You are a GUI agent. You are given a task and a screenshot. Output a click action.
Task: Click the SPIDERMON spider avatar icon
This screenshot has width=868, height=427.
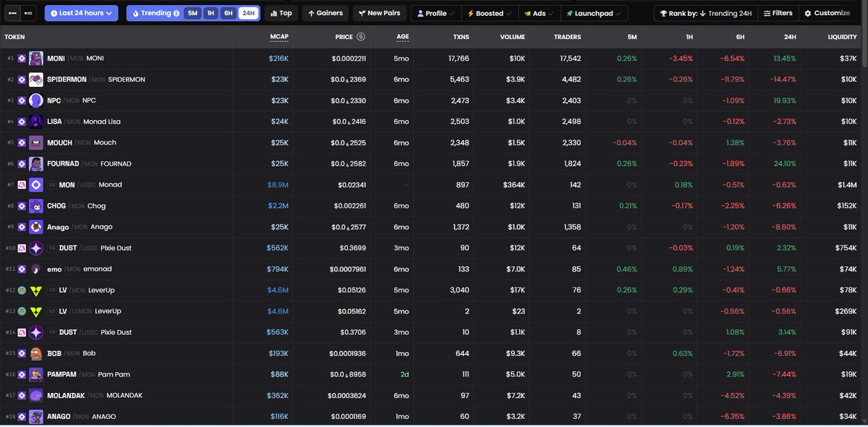coord(36,80)
